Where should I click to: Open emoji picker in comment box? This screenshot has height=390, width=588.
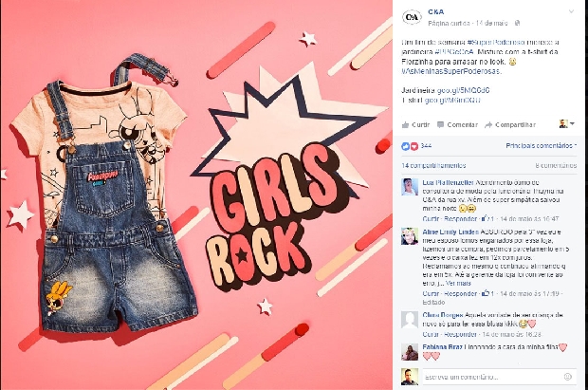click(x=568, y=377)
